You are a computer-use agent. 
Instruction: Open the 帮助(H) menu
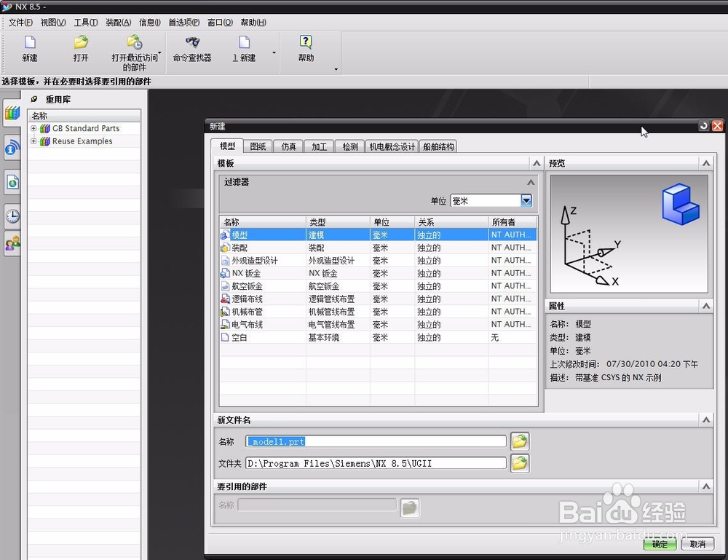coord(253,23)
